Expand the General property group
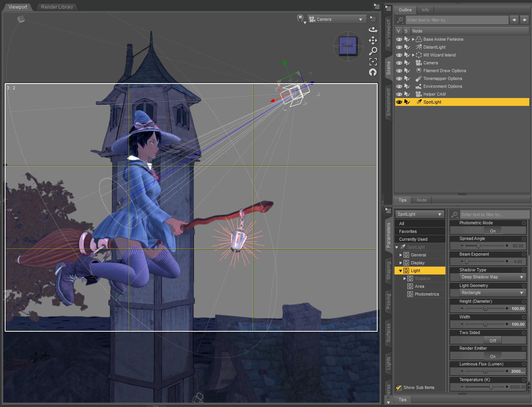The height and width of the screenshot is (407, 532). coord(401,255)
